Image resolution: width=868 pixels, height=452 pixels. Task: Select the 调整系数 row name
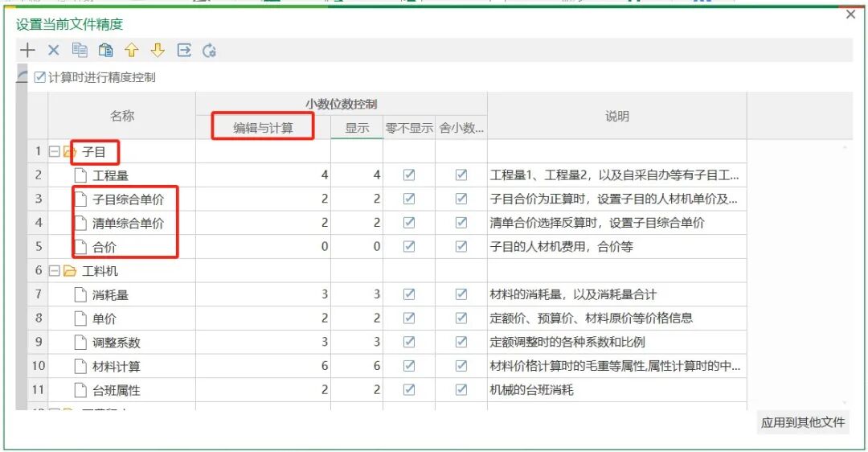117,343
